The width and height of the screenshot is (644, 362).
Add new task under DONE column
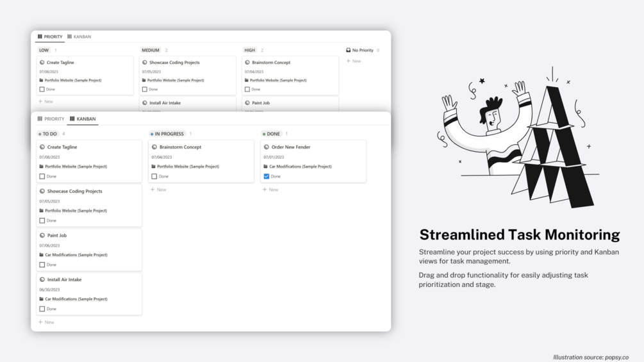(270, 190)
